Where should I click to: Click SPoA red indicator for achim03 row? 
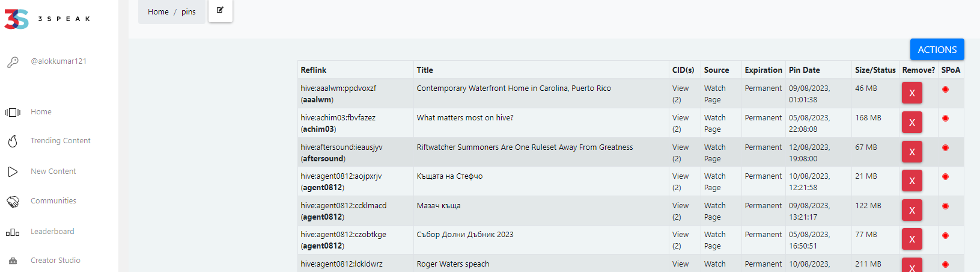click(x=945, y=119)
